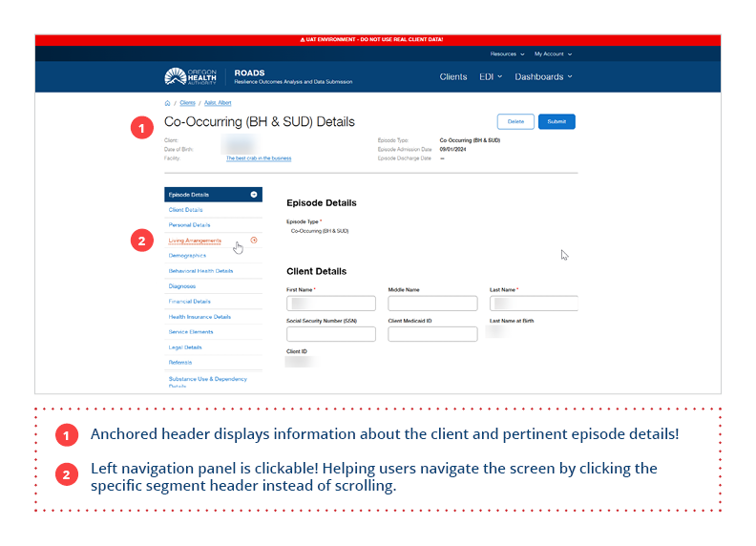The image size is (756, 546).
Task: Click the arrow icon beside Episode Details
Action: (x=254, y=195)
